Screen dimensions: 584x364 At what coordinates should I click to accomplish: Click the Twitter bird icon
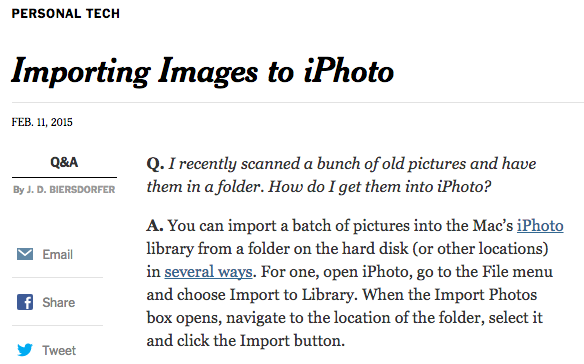(x=25, y=350)
